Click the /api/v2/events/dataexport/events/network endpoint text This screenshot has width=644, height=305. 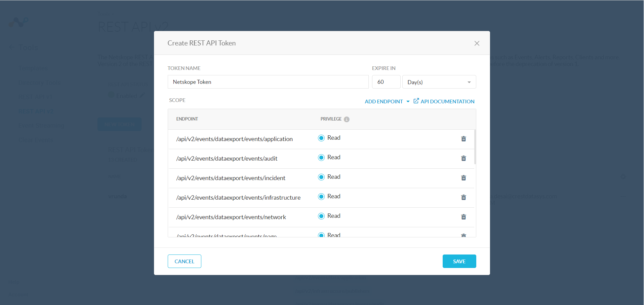tap(231, 217)
